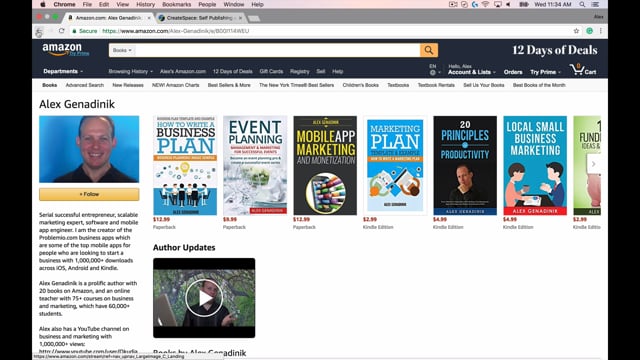Open Alex's Amazon.com link

[183, 71]
